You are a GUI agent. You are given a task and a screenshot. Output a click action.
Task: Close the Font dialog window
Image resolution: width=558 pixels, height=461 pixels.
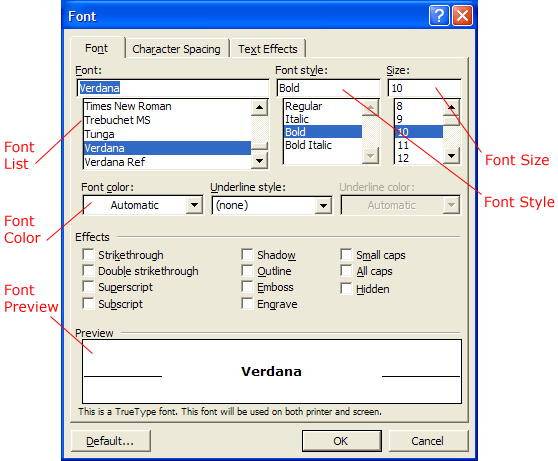[x=462, y=16]
